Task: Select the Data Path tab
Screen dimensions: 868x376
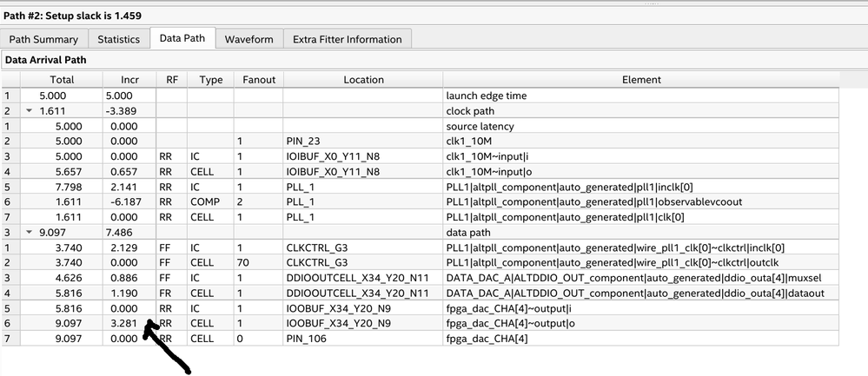Action: (182, 39)
